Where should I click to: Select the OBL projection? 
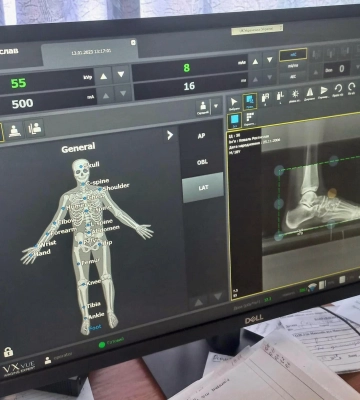click(202, 162)
